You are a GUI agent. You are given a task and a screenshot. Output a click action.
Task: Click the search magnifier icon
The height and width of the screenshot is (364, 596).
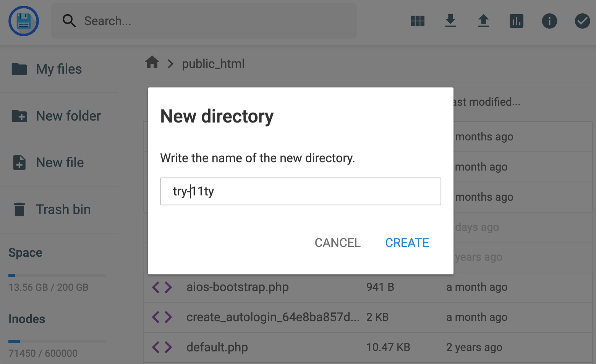(69, 21)
